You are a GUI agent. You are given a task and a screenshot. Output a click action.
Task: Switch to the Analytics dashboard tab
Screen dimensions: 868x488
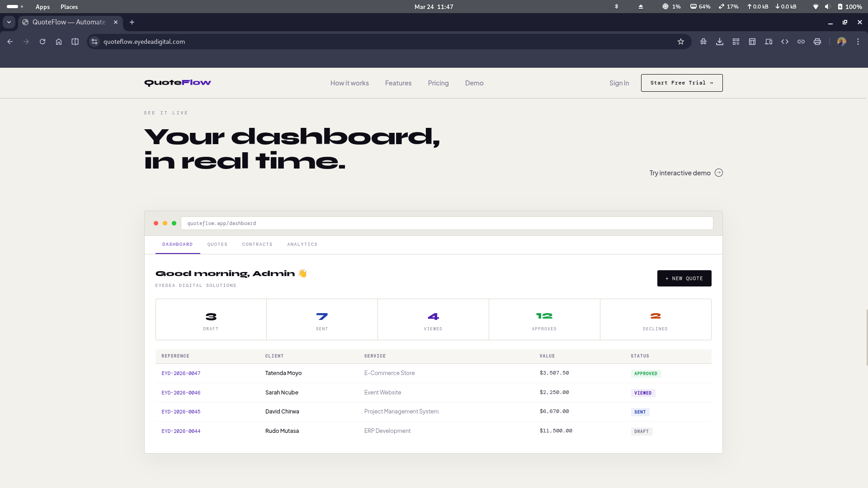click(302, 244)
